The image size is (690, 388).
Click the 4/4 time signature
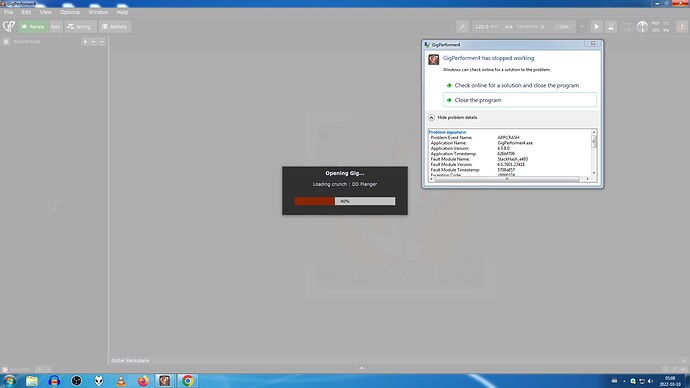[x=509, y=27]
